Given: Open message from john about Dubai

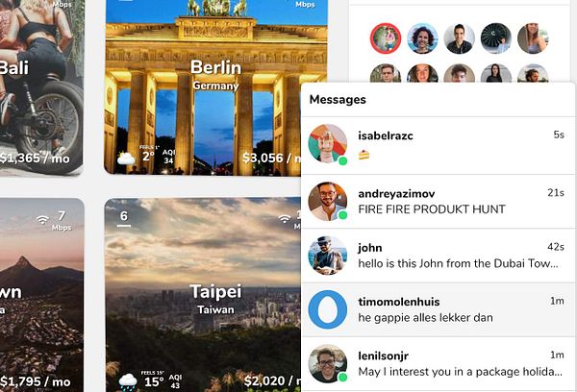Looking at the screenshot, I should 438,256.
